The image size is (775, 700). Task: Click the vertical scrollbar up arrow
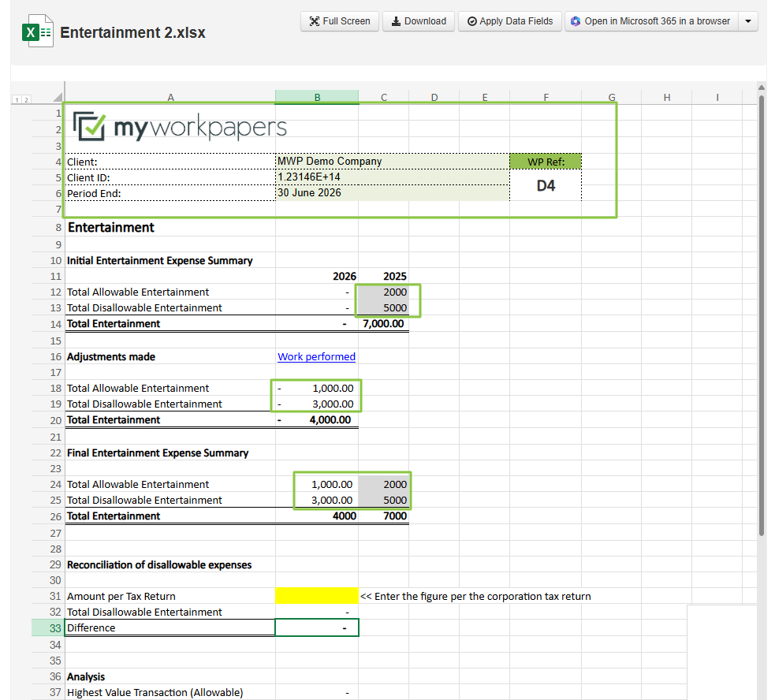(761, 87)
